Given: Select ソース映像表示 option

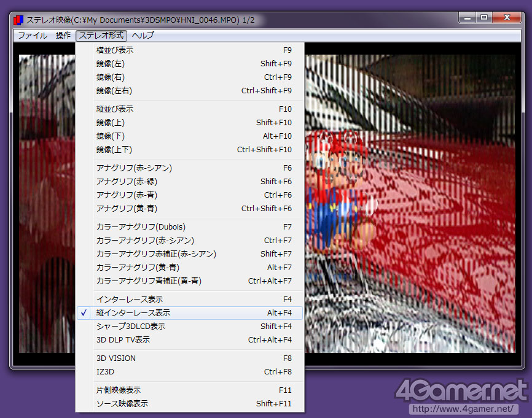Looking at the screenshot, I should [190, 404].
